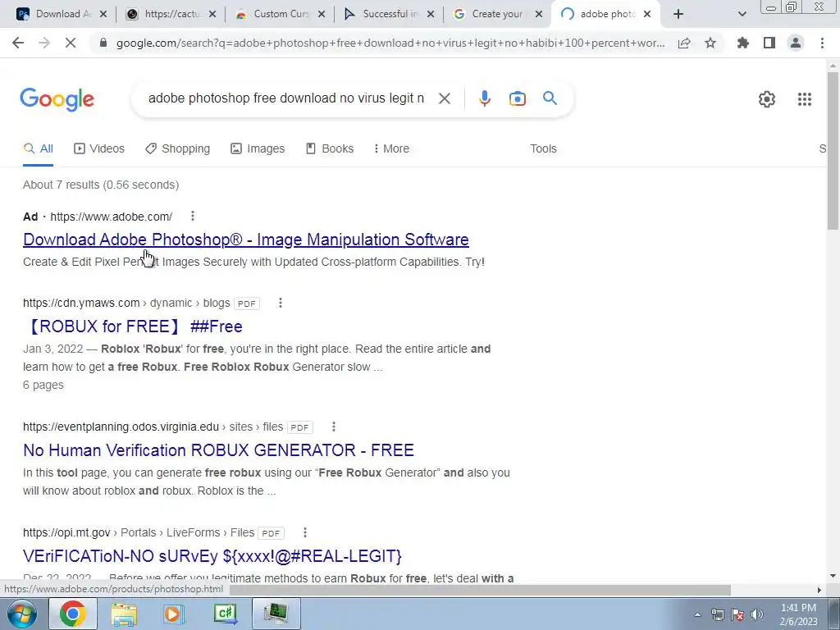Image resolution: width=840 pixels, height=630 pixels.
Task: Submit search with magnifying glass button
Action: coord(550,98)
